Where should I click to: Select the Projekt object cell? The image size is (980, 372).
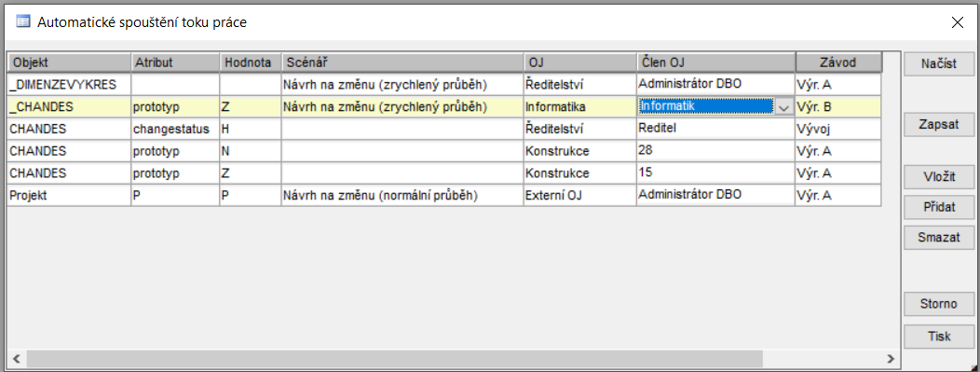coord(70,195)
